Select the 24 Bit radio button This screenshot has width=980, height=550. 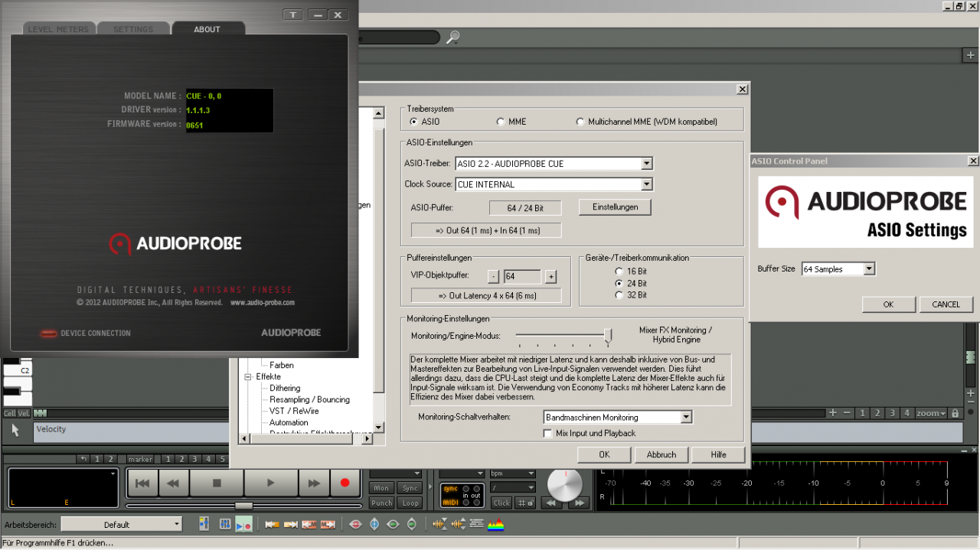click(619, 283)
